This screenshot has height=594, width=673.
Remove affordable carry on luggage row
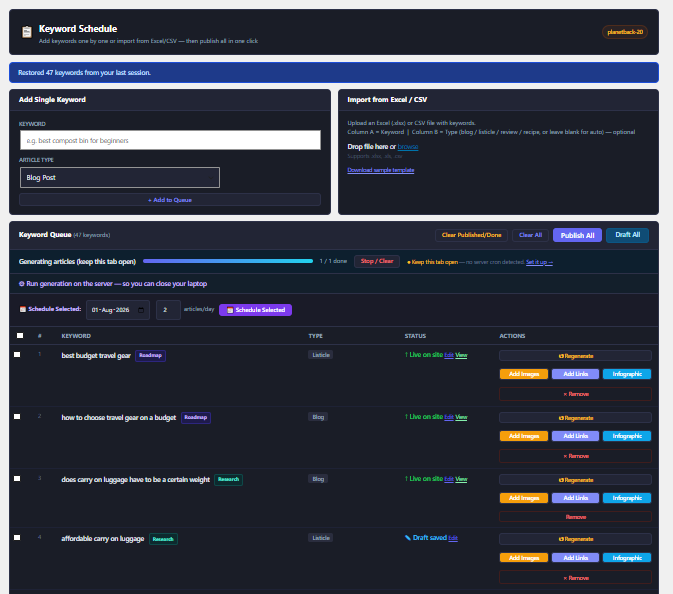point(575,578)
